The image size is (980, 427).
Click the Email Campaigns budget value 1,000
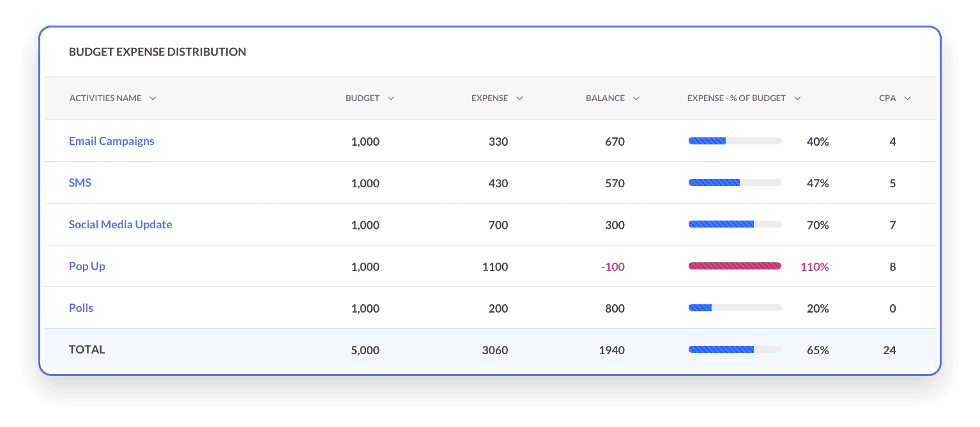coord(365,142)
